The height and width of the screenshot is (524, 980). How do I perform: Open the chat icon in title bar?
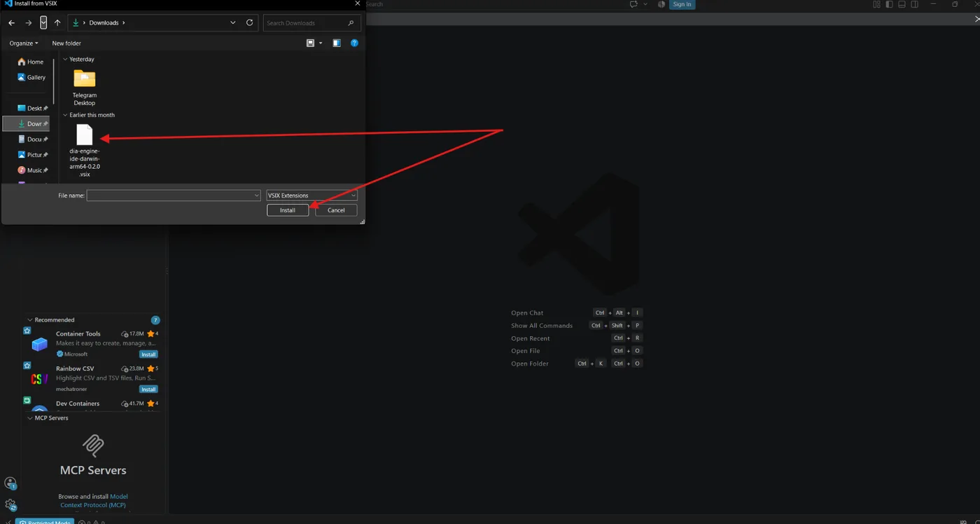[x=633, y=4]
